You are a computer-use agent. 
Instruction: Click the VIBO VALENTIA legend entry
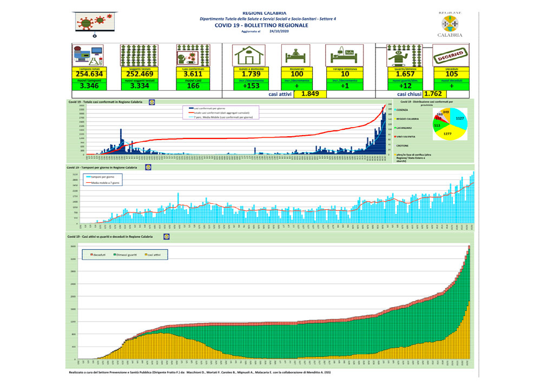coord(406,137)
